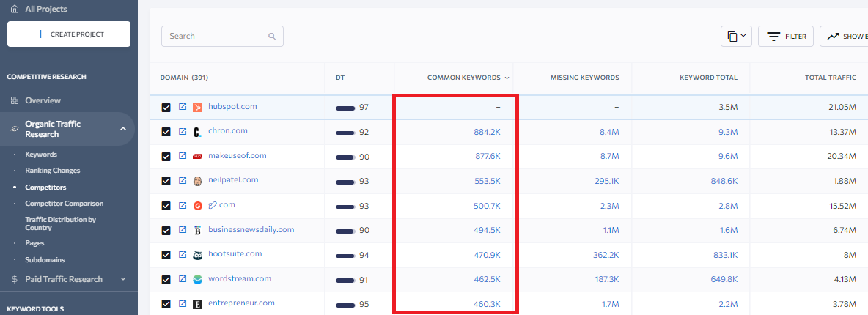Click inside the Search field
The width and height of the screenshot is (868, 315).
(223, 36)
